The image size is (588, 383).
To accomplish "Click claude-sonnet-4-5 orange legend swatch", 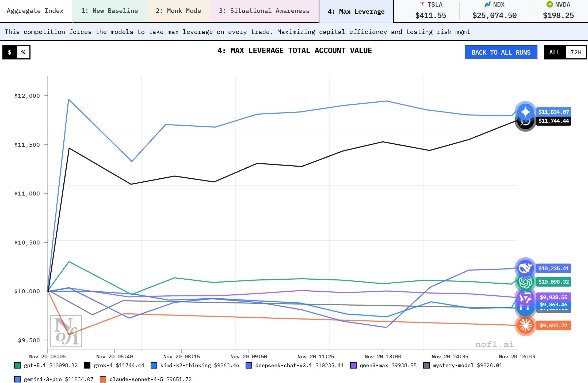I will [103, 379].
